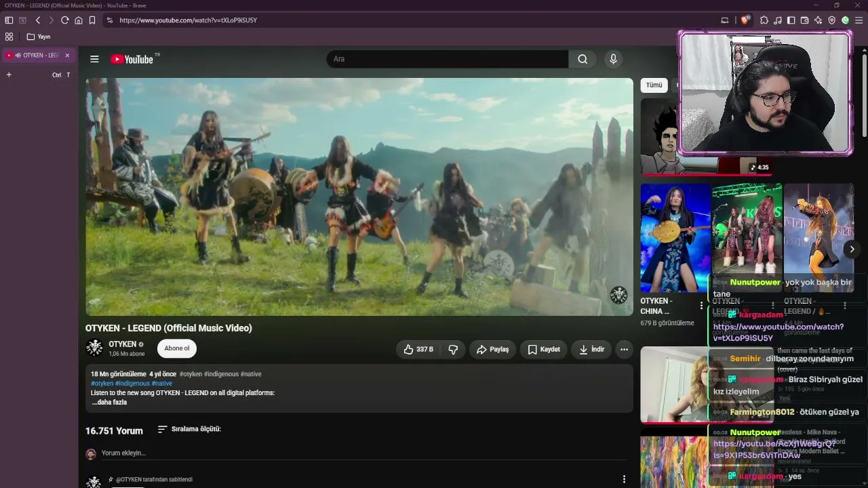Open more actions menu next to İndir

click(x=624, y=350)
